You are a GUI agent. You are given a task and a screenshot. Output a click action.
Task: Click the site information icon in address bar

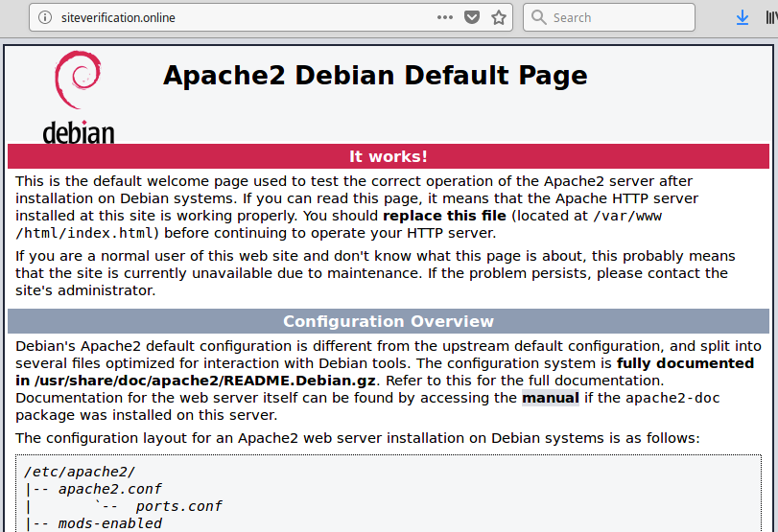pos(45,18)
